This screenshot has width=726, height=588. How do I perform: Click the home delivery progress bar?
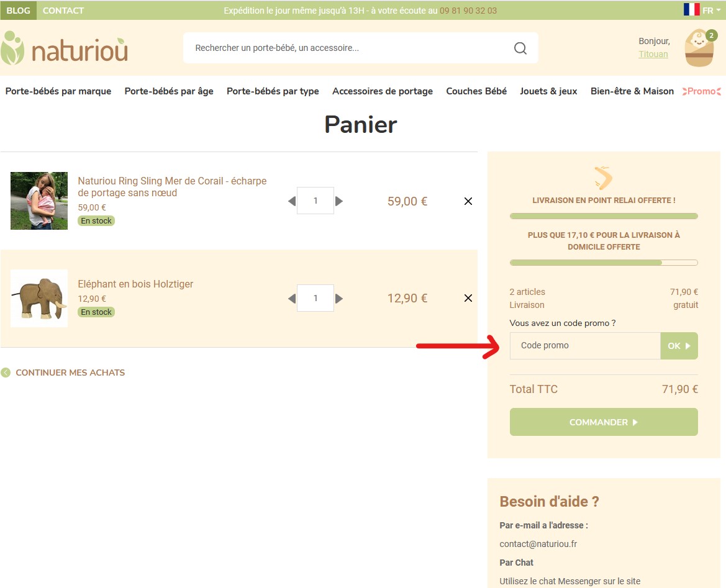(x=604, y=263)
